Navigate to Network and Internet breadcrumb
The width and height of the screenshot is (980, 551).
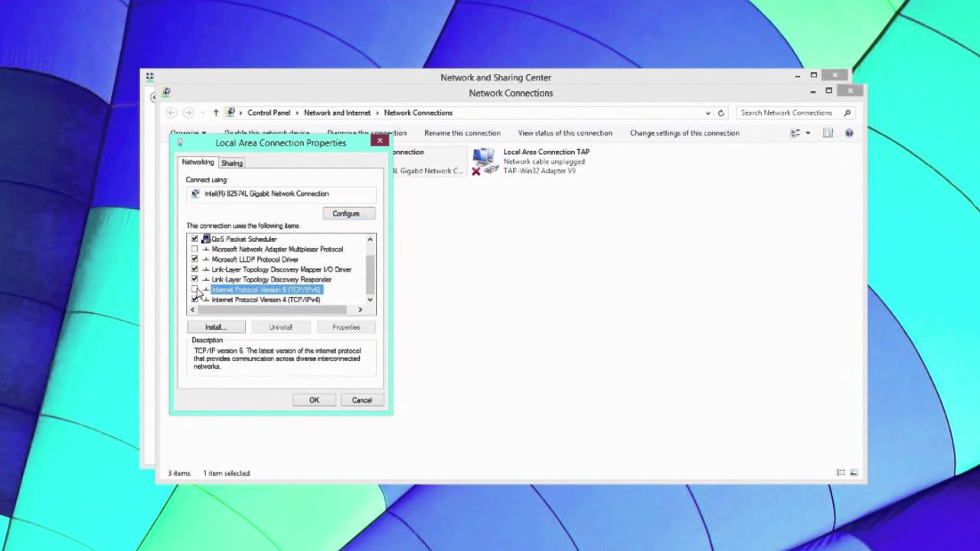(x=337, y=112)
